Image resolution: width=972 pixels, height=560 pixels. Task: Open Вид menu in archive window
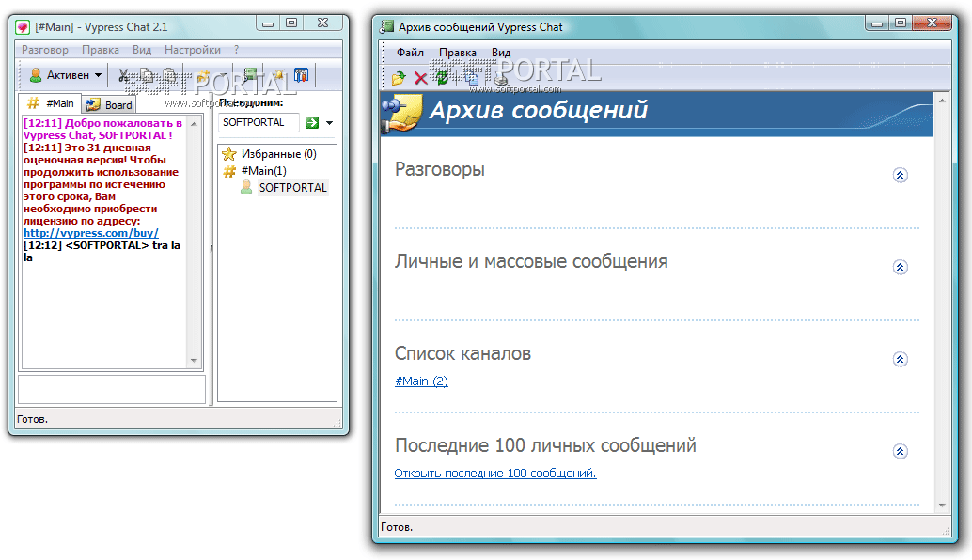tap(501, 53)
